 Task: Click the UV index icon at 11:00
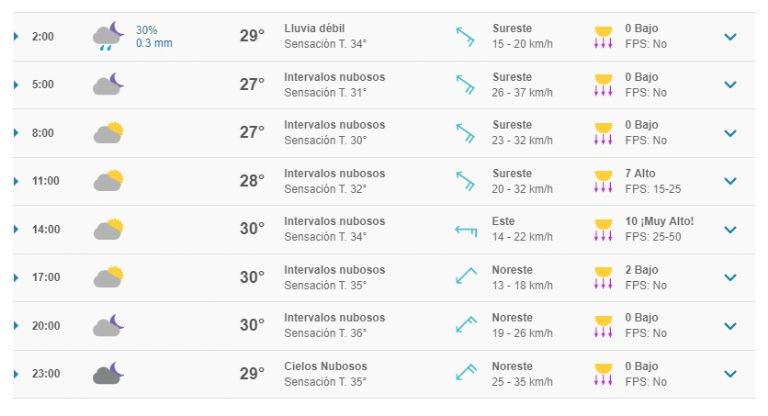click(603, 181)
